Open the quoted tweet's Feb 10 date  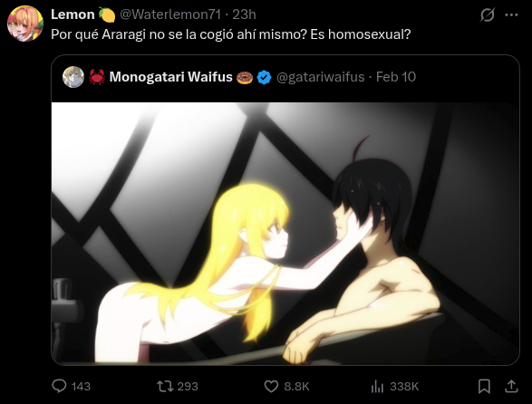click(396, 77)
